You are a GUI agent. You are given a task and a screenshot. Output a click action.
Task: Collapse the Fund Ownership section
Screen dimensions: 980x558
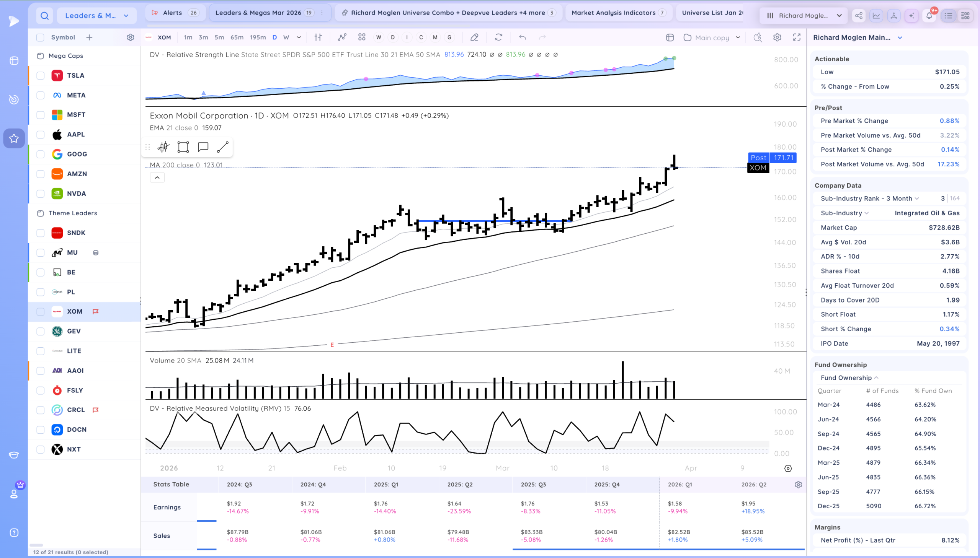(x=876, y=378)
